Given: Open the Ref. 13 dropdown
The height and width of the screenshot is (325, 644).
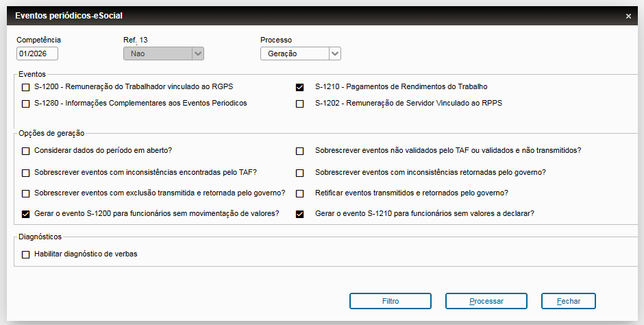Looking at the screenshot, I should pos(197,53).
